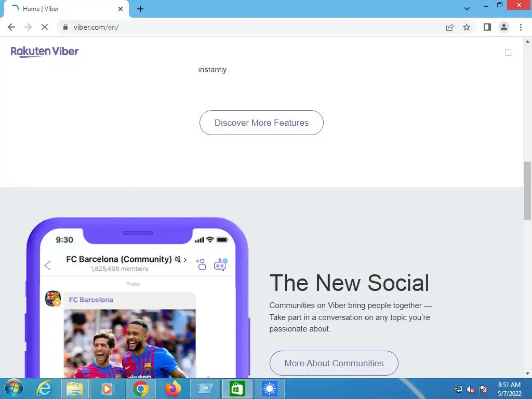Click Discover More Features button
The image size is (532, 399).
click(262, 123)
